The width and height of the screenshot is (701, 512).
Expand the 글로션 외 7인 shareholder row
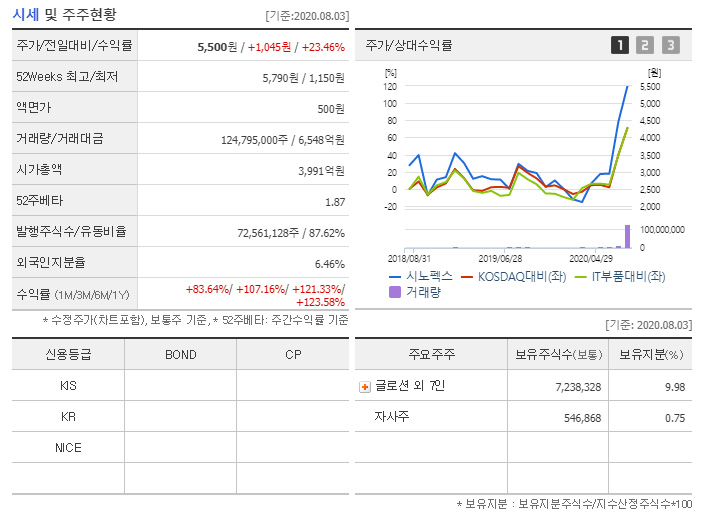[x=365, y=387]
